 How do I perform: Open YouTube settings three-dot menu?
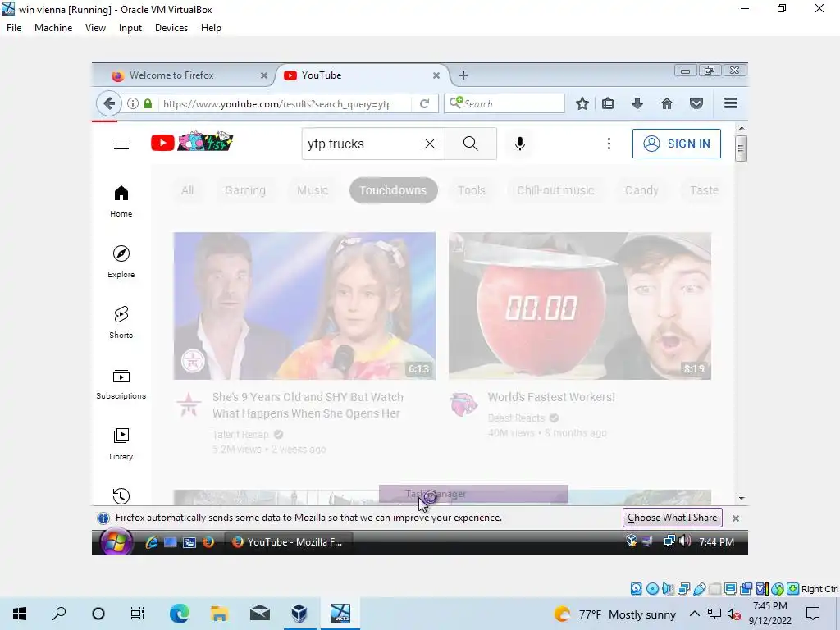pyautogui.click(x=609, y=144)
